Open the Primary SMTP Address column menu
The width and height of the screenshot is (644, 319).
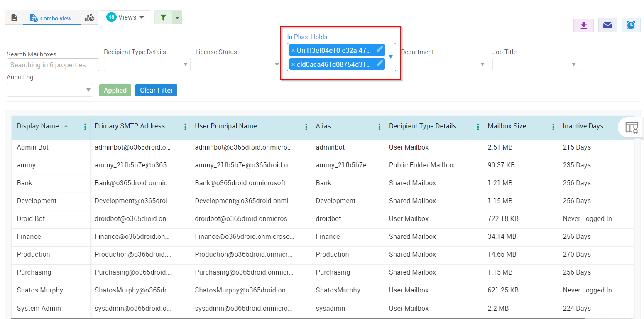tap(185, 126)
